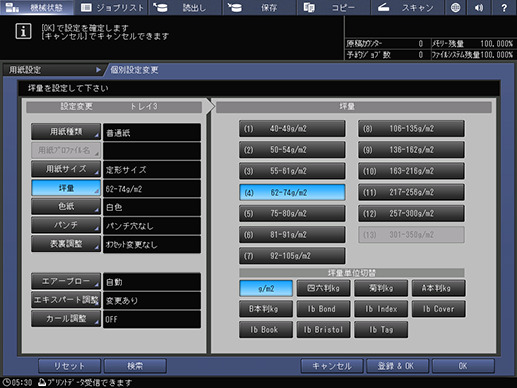Image resolution: width=517 pixels, height=388 pixels.
Task: Click the 定形サイズ value field
Action: 152,170
